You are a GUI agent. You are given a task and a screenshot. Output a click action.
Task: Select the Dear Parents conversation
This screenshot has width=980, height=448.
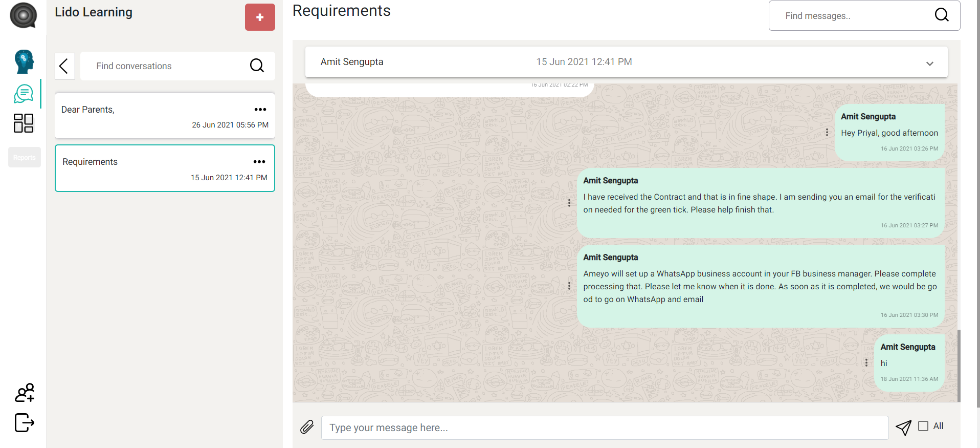153,116
